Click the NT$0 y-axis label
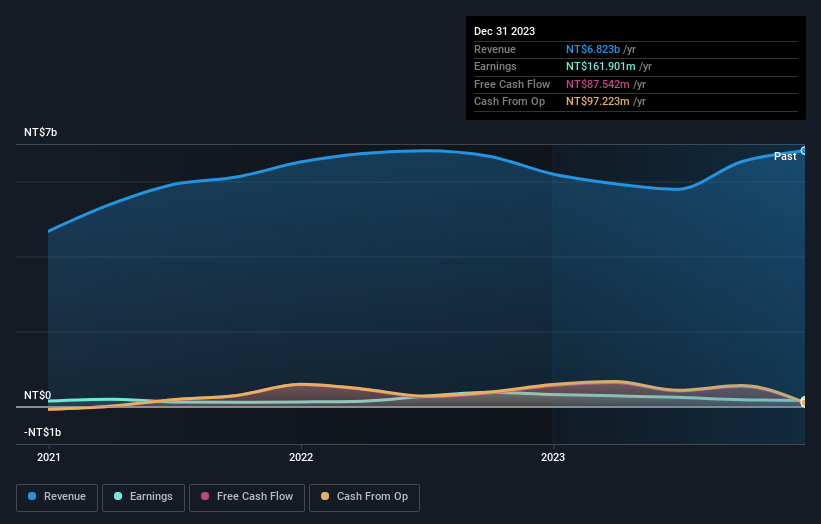 coord(37,395)
